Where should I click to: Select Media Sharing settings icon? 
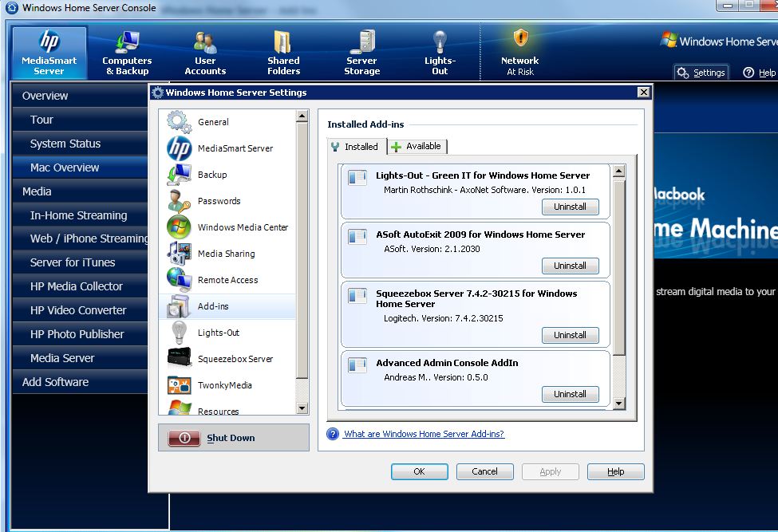pos(179,254)
